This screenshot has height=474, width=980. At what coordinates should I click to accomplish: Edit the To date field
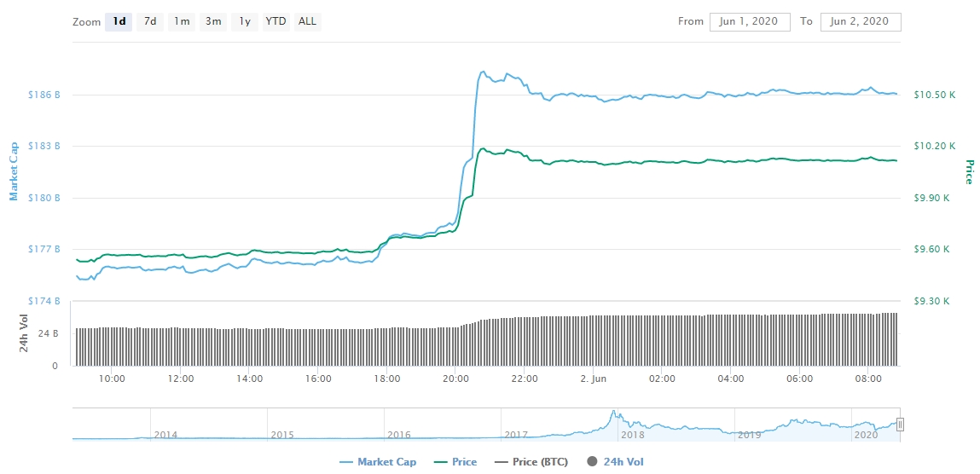(861, 22)
